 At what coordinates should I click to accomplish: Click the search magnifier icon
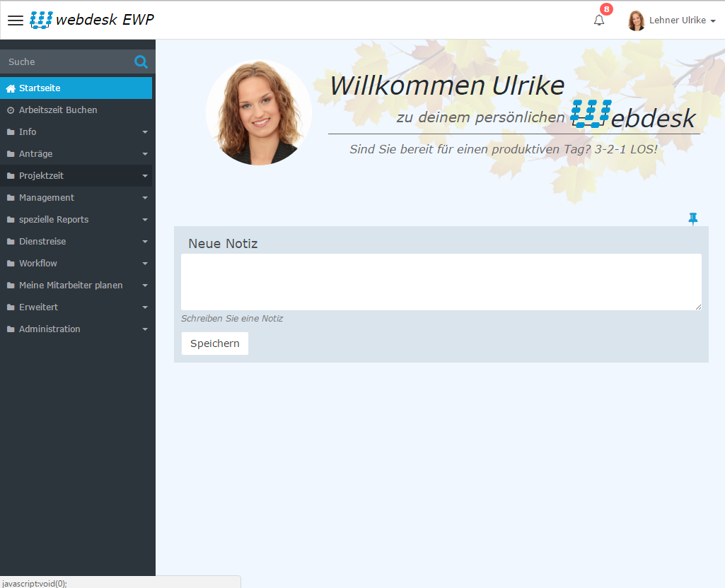pyautogui.click(x=141, y=62)
